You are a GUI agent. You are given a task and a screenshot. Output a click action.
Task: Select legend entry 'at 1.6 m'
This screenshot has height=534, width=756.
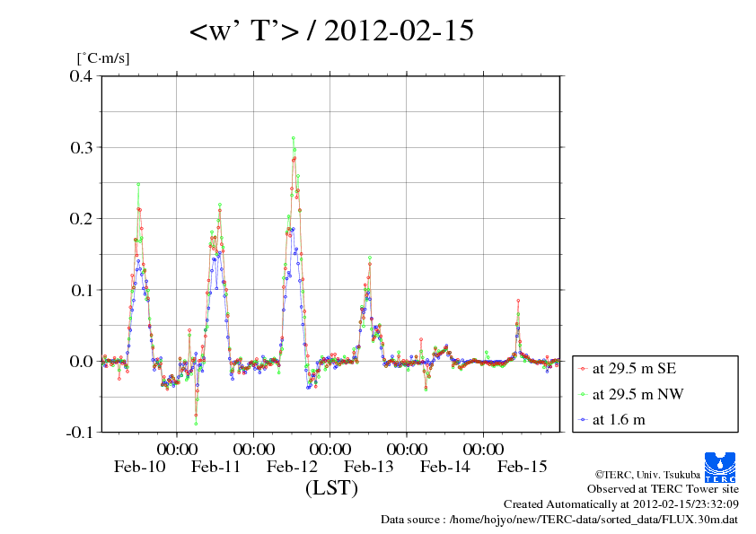click(x=619, y=420)
